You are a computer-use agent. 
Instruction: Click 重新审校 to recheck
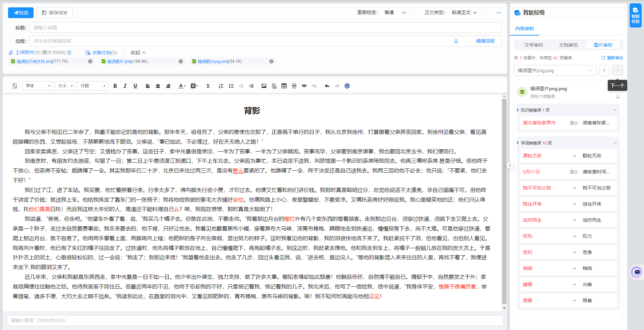tap(612, 58)
